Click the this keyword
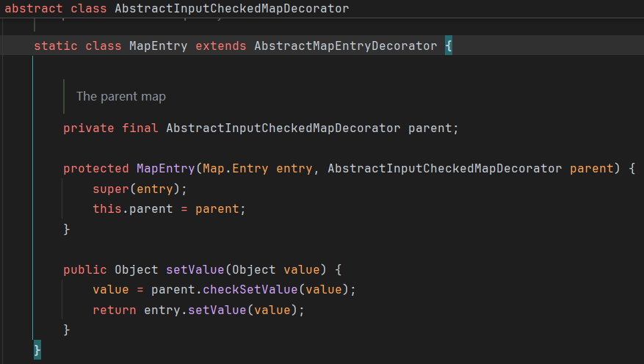Viewport: 644px width, 364px height. [106, 208]
